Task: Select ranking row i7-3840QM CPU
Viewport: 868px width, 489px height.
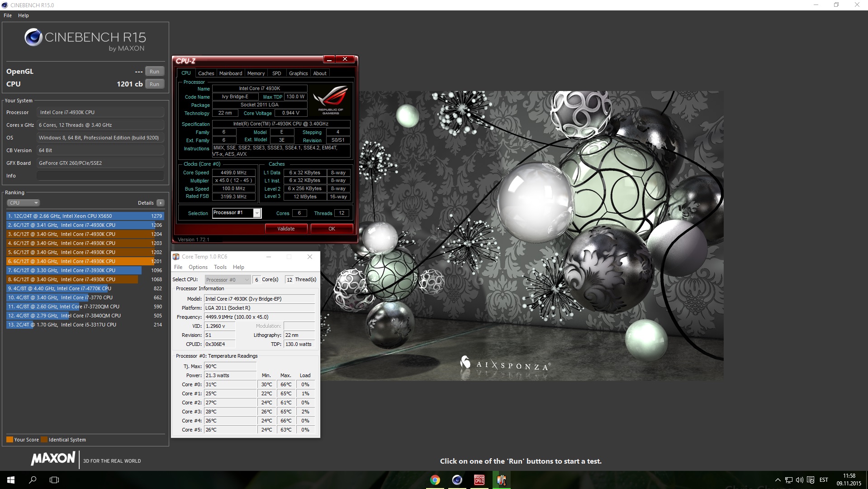Action: click(85, 316)
